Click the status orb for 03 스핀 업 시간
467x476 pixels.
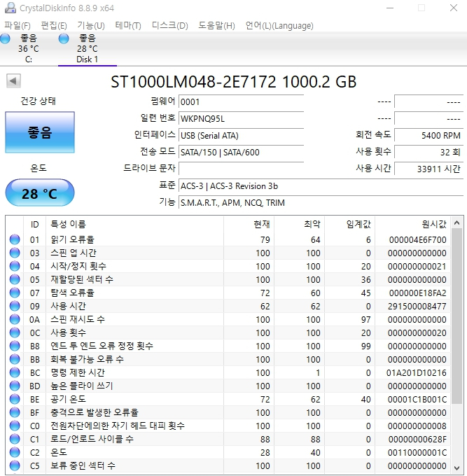click(x=15, y=253)
